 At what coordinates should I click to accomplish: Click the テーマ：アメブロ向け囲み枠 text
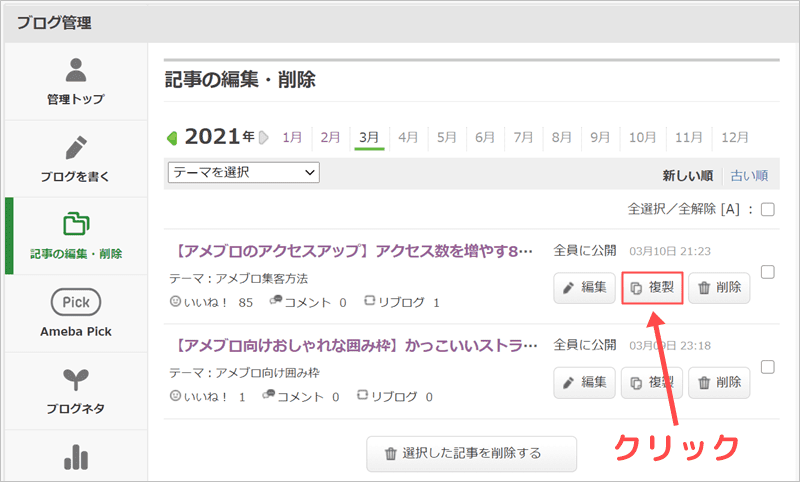[x=244, y=373]
